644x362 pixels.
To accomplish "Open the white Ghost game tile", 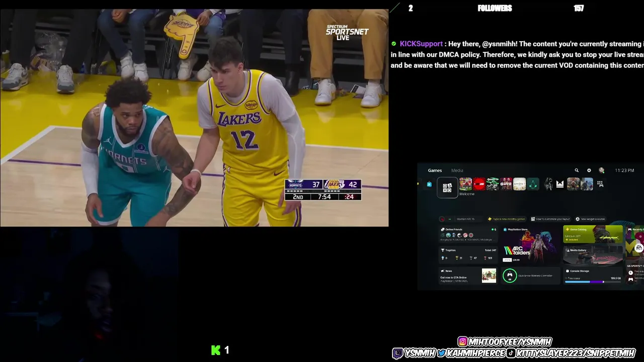I will 520,184.
